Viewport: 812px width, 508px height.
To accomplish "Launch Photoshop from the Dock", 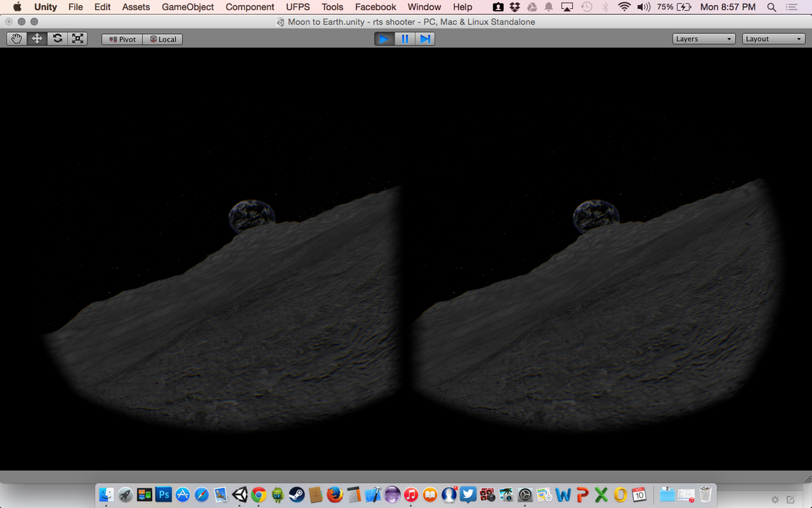I will [x=163, y=495].
